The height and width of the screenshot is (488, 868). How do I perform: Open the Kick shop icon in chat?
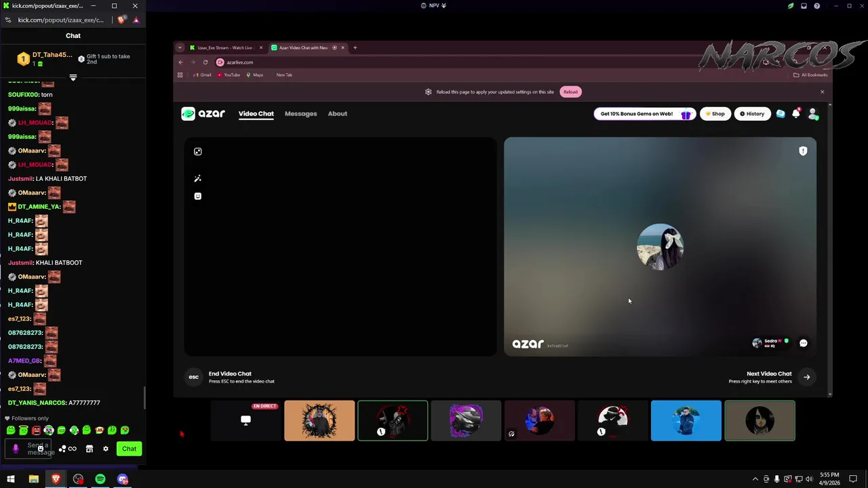click(90, 449)
